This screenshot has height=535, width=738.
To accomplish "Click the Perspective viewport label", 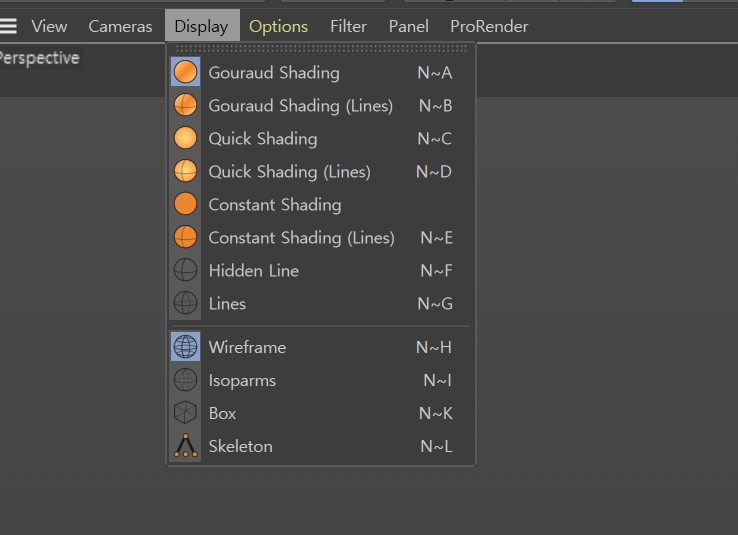I will [40, 58].
